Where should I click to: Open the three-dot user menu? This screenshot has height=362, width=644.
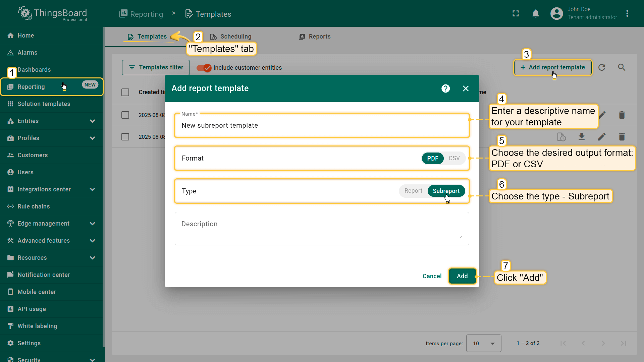click(627, 14)
